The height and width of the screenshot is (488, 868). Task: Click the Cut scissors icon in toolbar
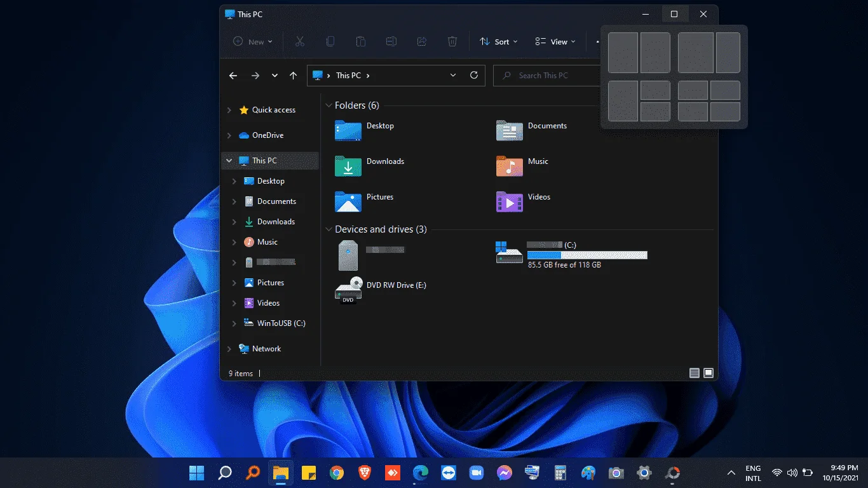click(300, 41)
